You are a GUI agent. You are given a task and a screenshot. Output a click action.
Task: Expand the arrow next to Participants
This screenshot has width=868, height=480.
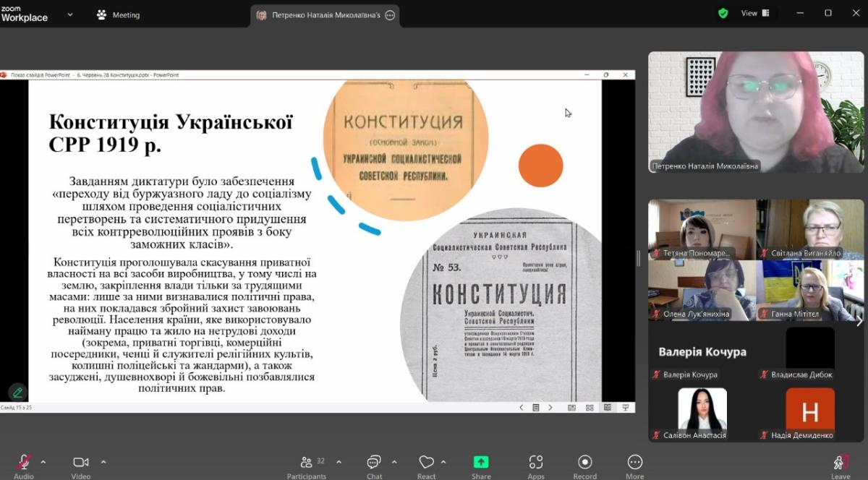(339, 461)
